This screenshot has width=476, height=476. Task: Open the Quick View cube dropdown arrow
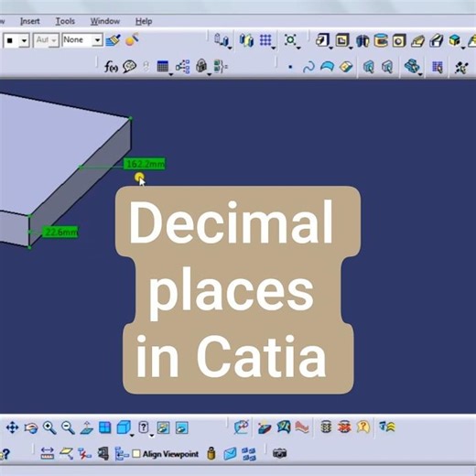[x=132, y=436]
